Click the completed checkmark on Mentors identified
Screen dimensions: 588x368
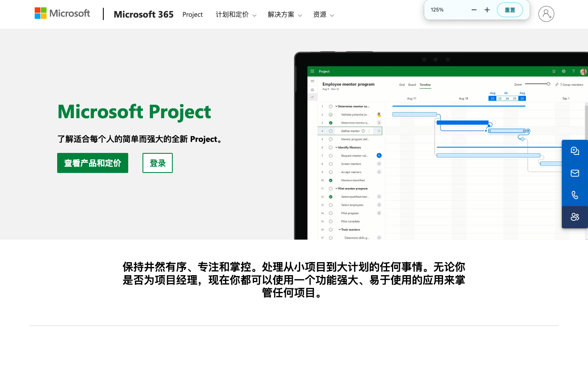[x=331, y=180]
